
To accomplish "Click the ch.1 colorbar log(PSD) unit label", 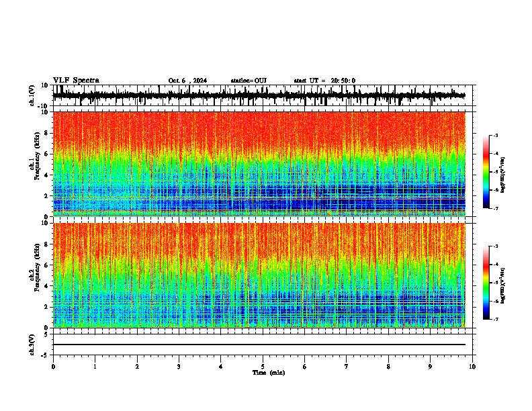I will tap(502, 175).
